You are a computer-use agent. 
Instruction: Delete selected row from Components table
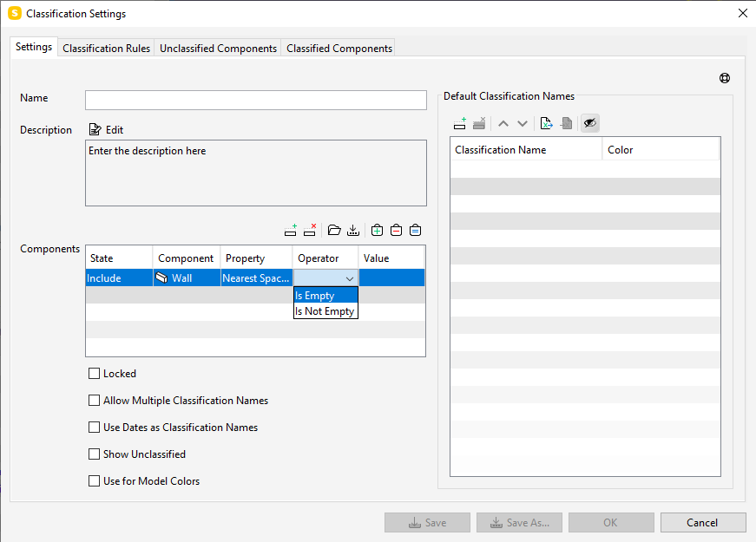coord(310,231)
